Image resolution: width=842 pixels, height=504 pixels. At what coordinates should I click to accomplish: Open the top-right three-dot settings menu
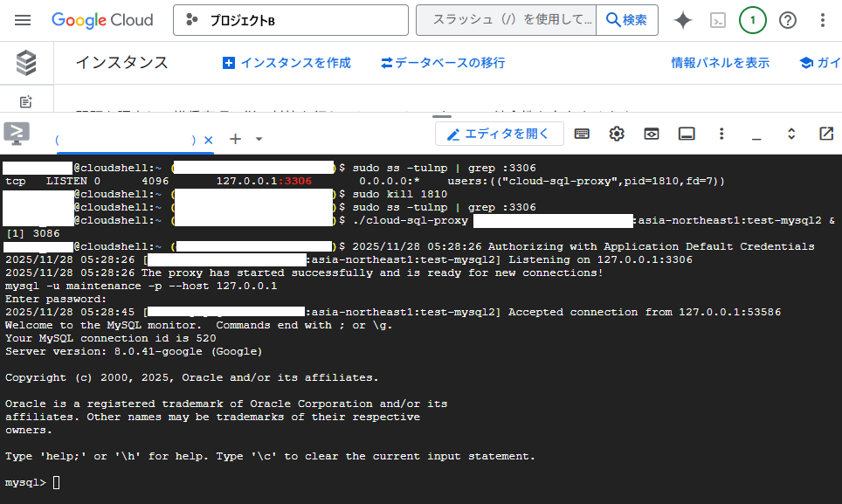(x=822, y=20)
